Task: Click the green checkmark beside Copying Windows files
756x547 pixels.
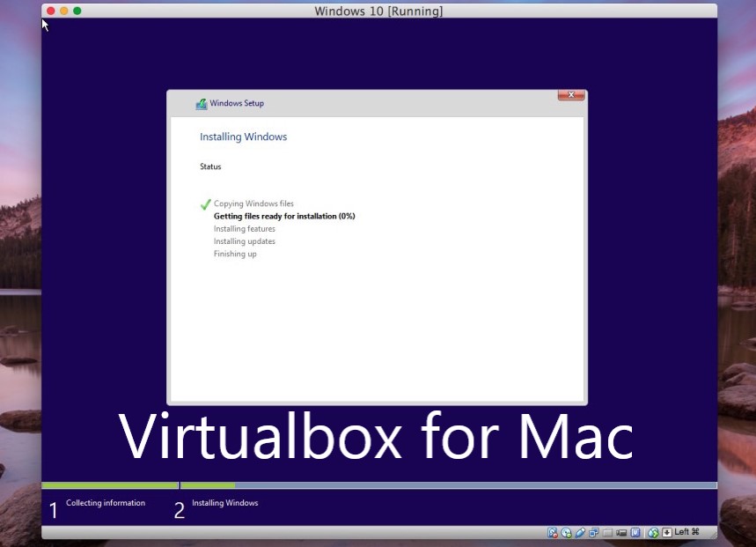Action: 205,204
